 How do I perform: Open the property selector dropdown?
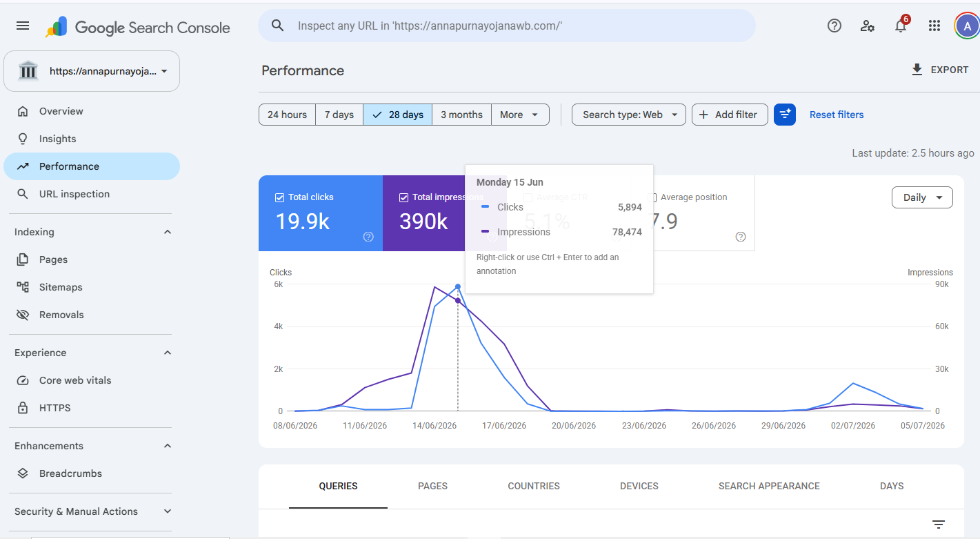point(92,71)
